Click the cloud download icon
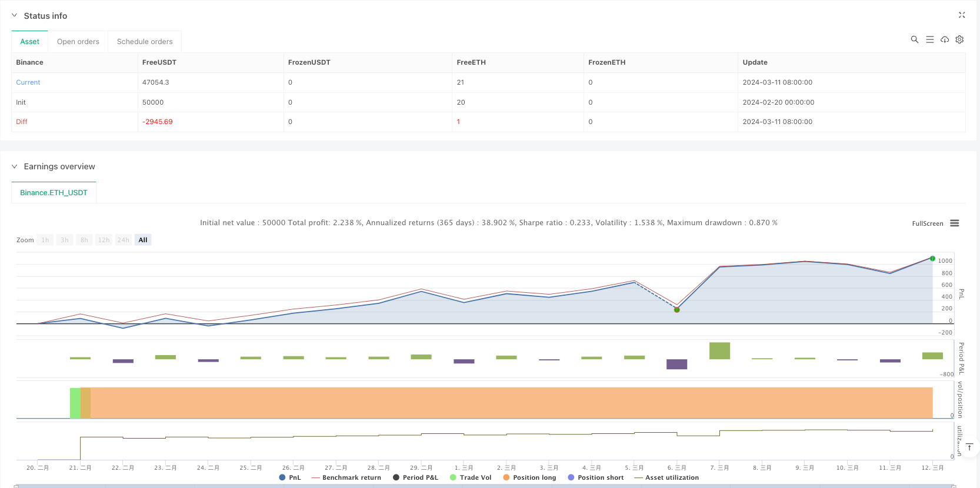980x488 pixels. click(945, 39)
